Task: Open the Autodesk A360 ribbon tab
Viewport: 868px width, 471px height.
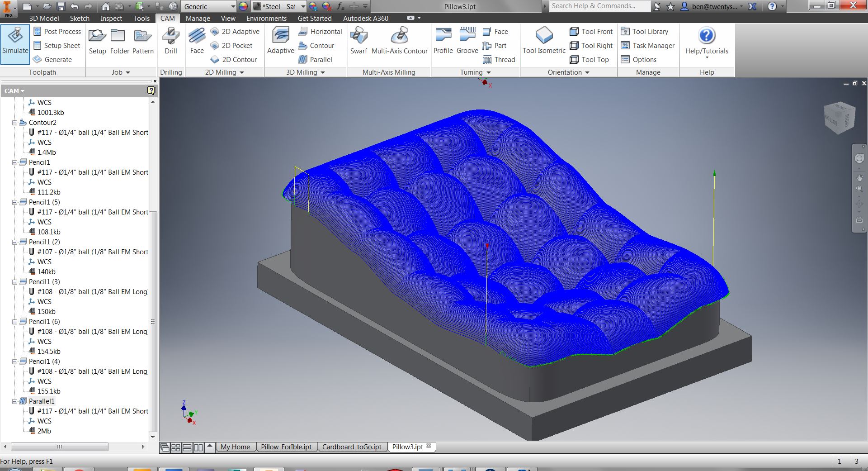Action: point(365,19)
